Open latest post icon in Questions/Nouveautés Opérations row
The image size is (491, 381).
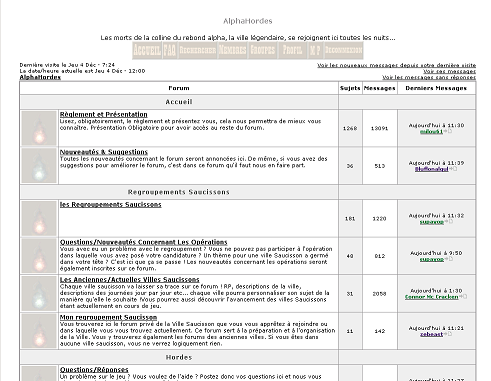coord(448,259)
